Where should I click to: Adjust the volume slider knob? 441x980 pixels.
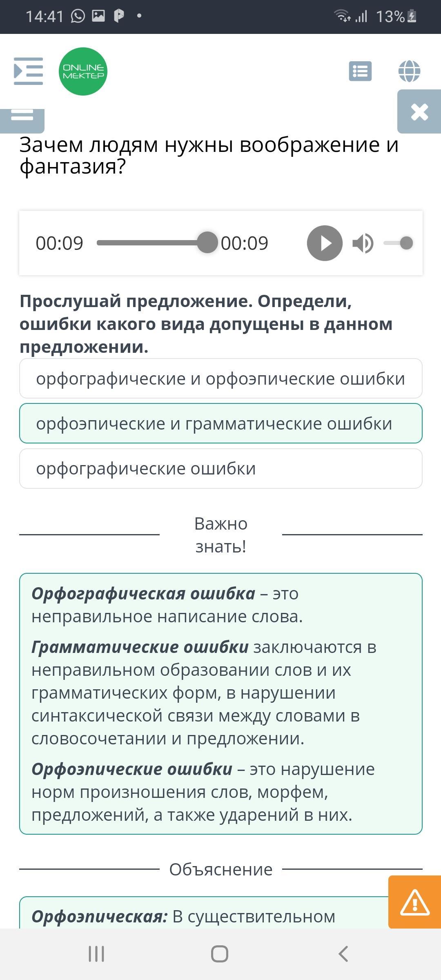[406, 243]
